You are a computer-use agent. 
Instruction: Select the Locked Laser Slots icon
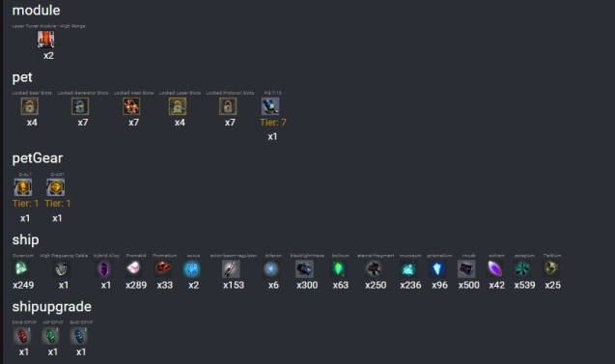click(x=178, y=106)
